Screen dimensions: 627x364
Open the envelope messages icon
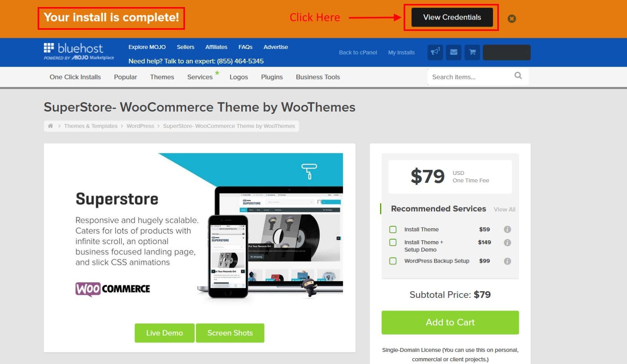(454, 52)
